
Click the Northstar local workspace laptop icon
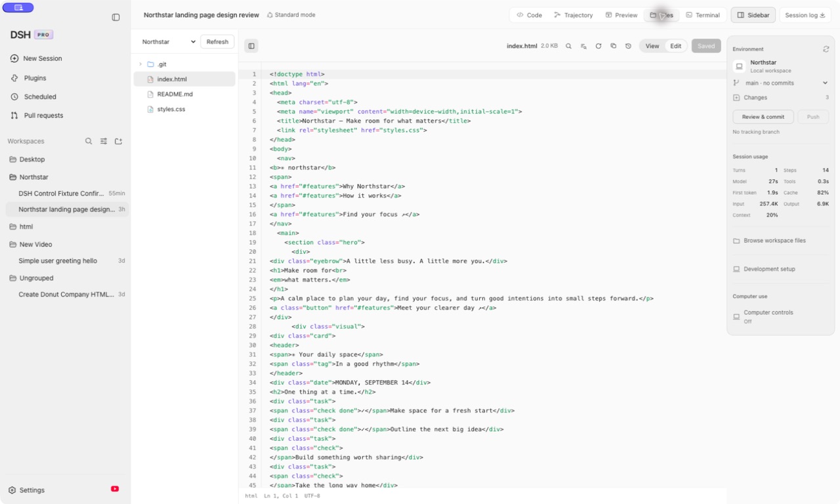click(x=739, y=66)
